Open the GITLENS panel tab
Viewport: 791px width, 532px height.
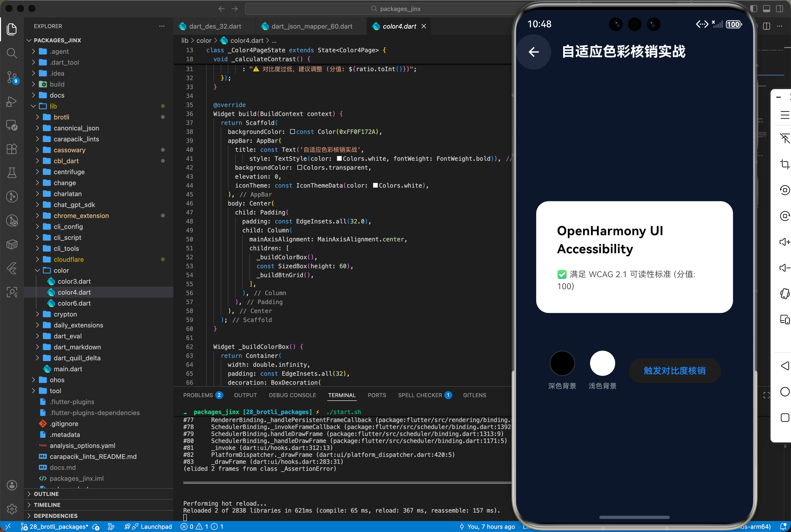point(475,395)
